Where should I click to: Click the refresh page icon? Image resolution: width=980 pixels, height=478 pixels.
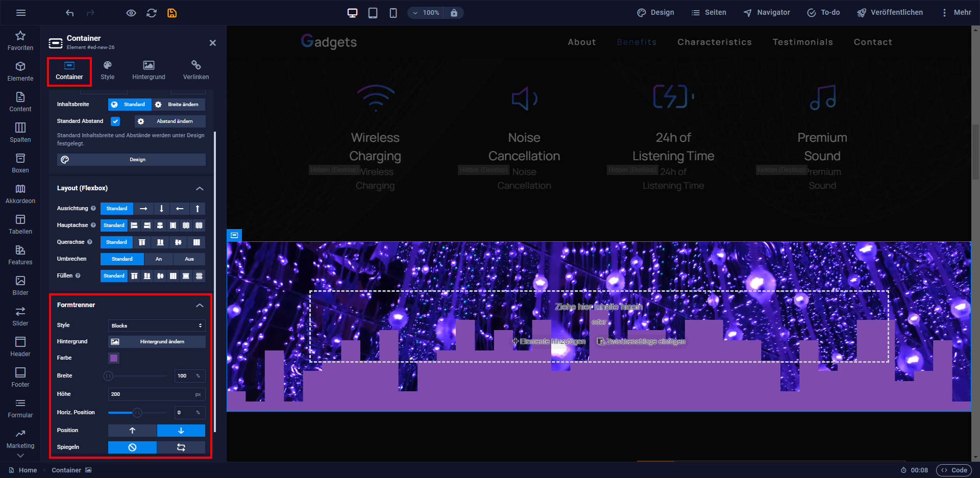click(152, 13)
